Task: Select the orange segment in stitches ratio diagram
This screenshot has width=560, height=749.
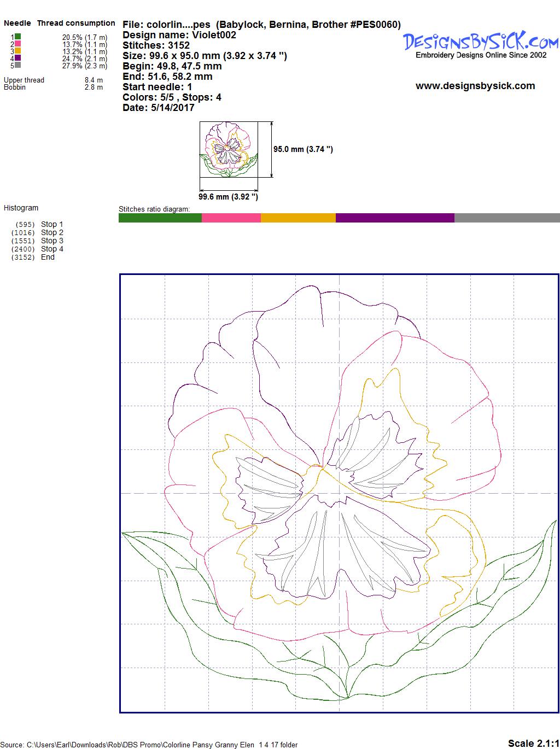Action: pos(298,218)
